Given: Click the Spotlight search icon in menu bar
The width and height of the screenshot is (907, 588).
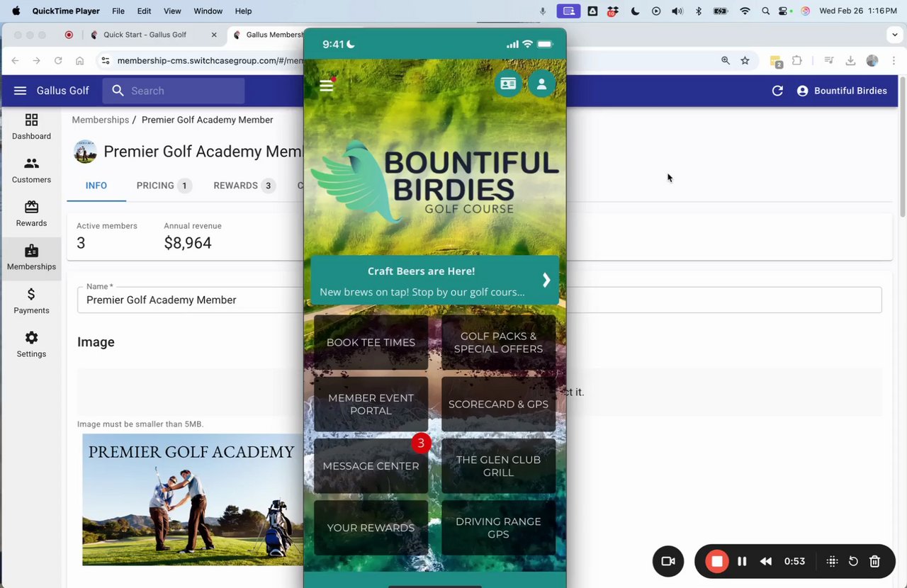Looking at the screenshot, I should (765, 11).
